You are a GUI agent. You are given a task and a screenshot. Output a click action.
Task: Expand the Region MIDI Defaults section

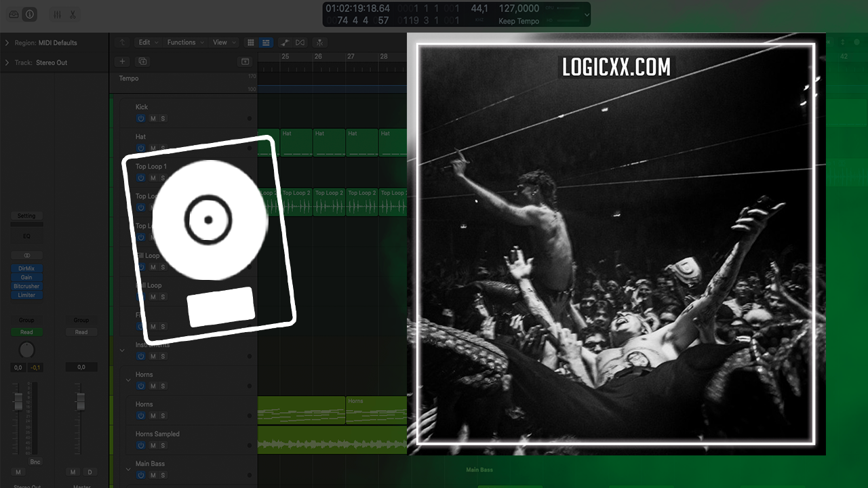[7, 43]
